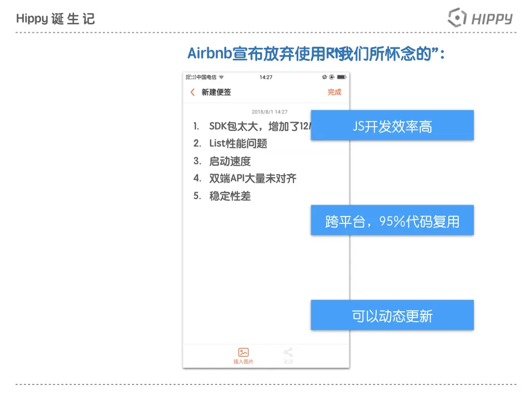This screenshot has width=532, height=399.
Task: Click the battery icon in phone status bar
Action: (342, 77)
